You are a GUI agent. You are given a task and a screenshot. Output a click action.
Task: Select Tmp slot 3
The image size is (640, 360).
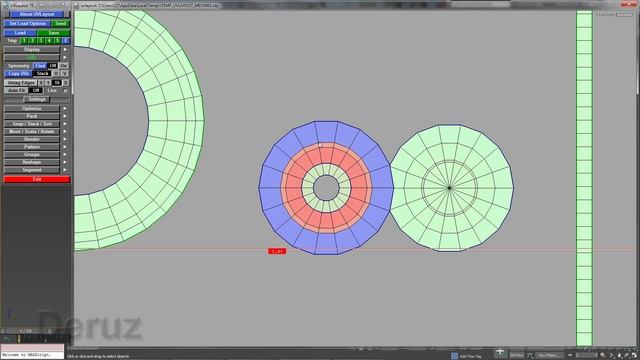(40, 41)
